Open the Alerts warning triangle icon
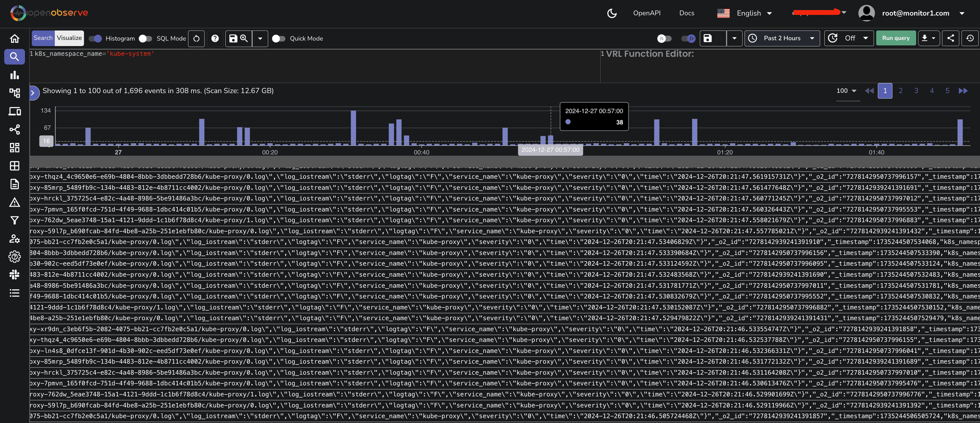The image size is (980, 423). tap(15, 202)
